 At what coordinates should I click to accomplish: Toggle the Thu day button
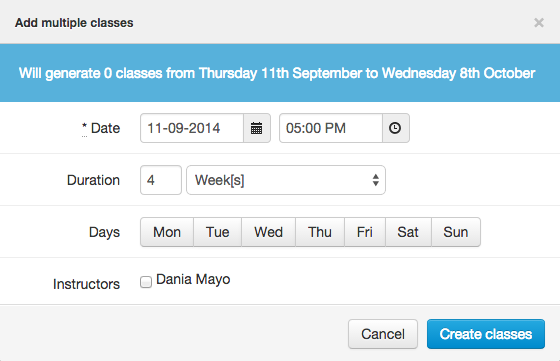point(320,232)
